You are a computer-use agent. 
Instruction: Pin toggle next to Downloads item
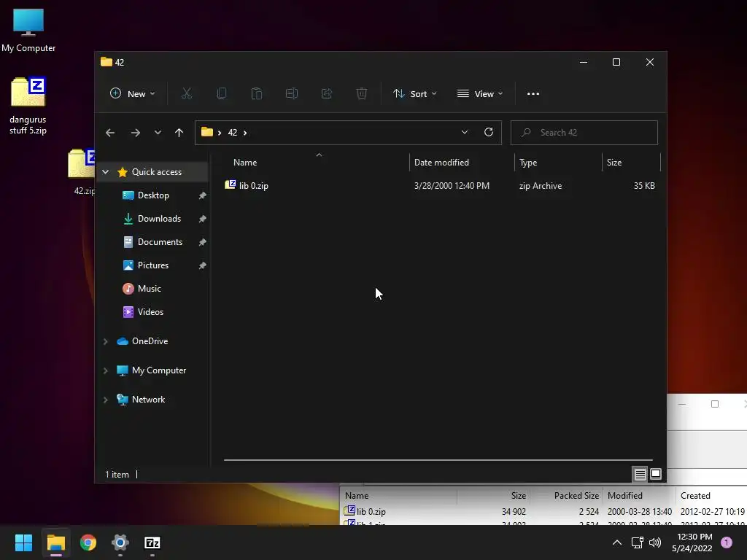(203, 219)
